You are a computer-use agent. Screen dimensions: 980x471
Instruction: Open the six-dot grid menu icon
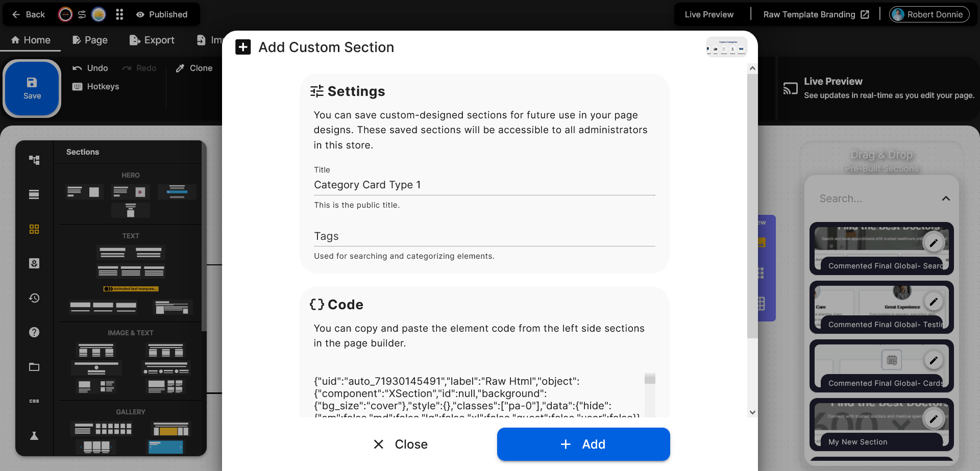click(119, 14)
